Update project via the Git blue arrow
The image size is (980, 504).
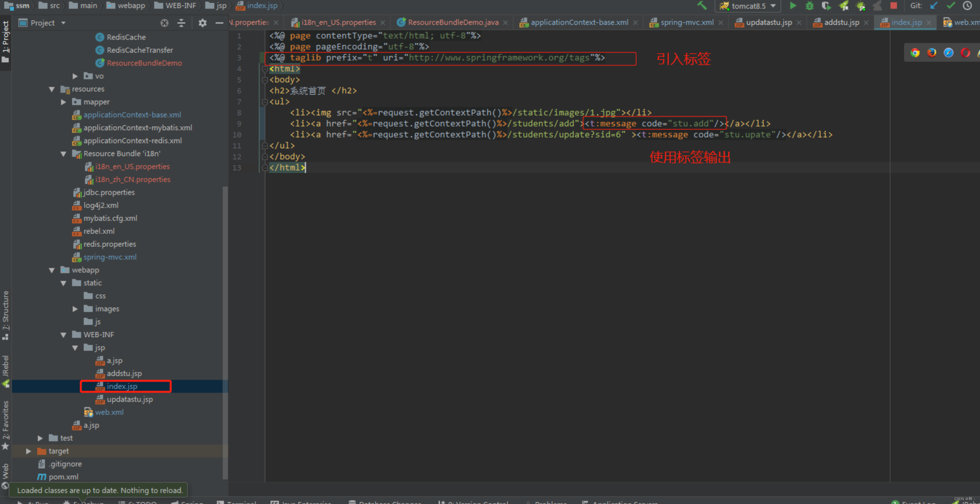(933, 6)
